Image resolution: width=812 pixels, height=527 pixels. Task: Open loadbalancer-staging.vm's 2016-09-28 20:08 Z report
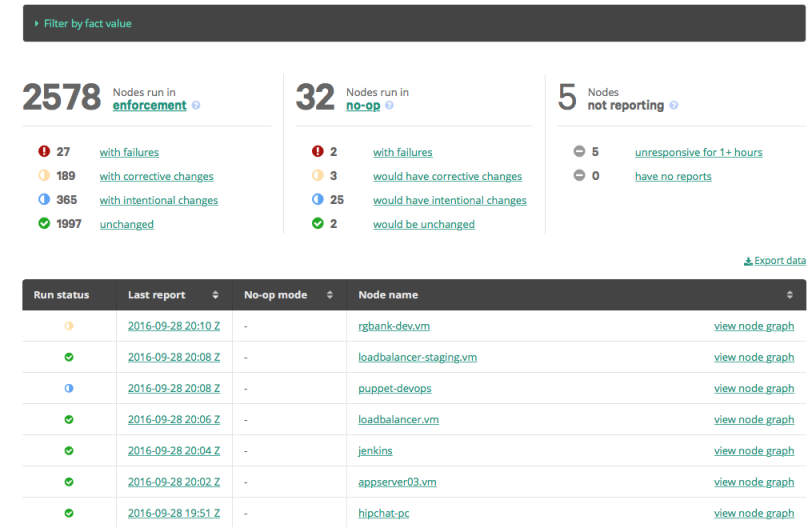coord(174,357)
